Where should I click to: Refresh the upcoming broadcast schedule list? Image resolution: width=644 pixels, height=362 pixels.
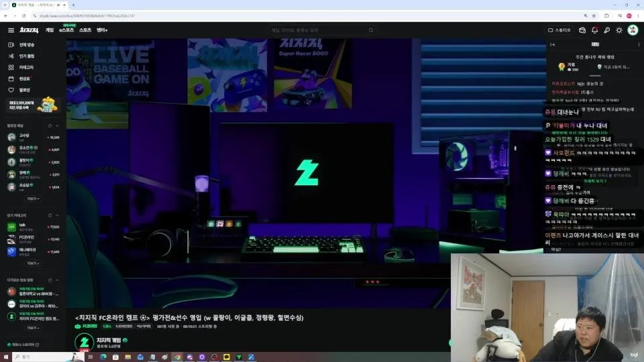click(50, 280)
